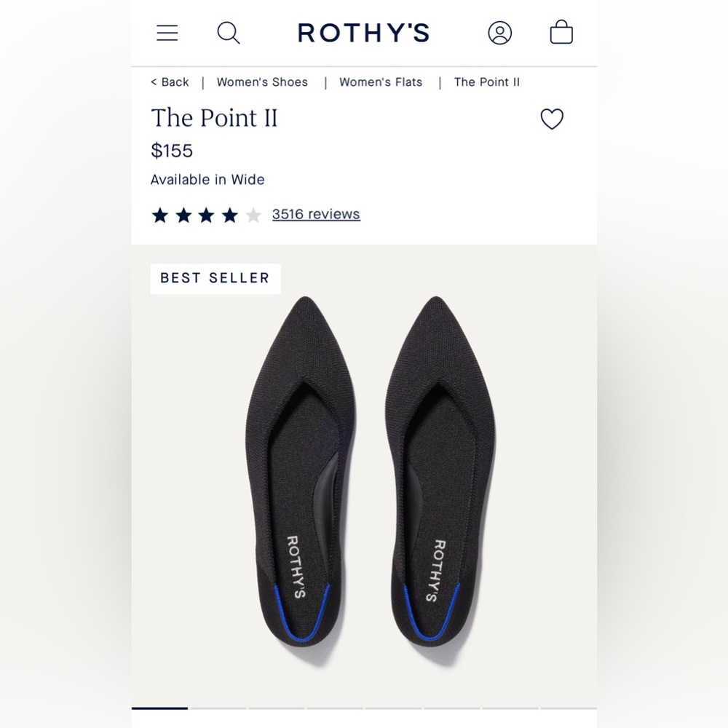Click the empty fifth rating star
Image resolution: width=728 pixels, height=728 pixels.
coord(253,214)
